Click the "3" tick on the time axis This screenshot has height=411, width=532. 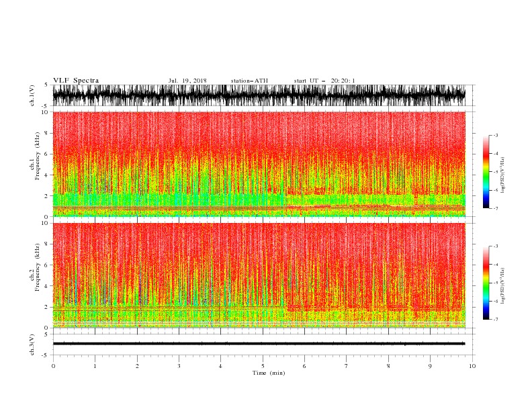click(x=179, y=366)
